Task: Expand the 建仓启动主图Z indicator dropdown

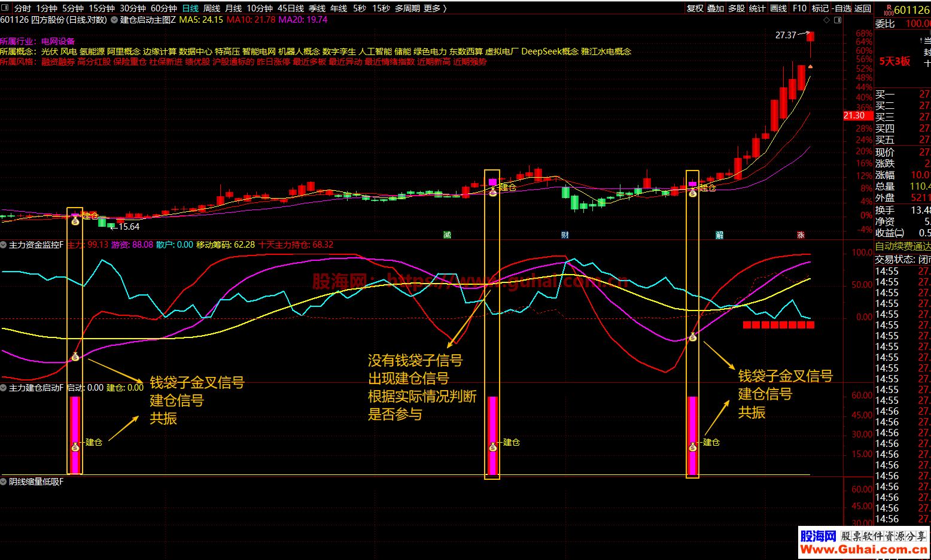Action: [114, 20]
